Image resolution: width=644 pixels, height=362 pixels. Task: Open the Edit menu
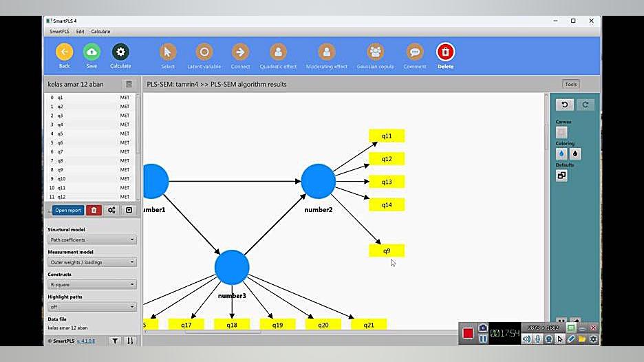coord(80,32)
